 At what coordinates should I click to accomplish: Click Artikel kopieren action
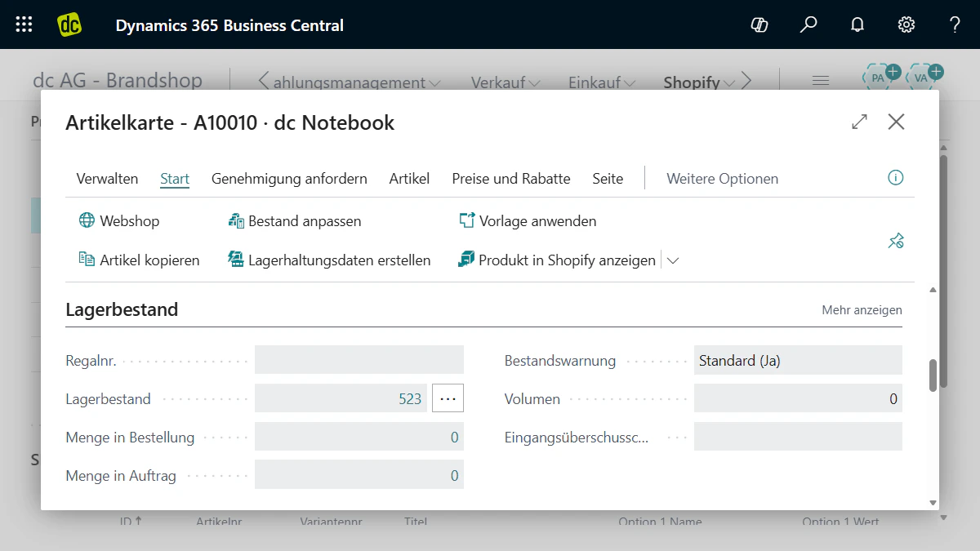point(139,260)
